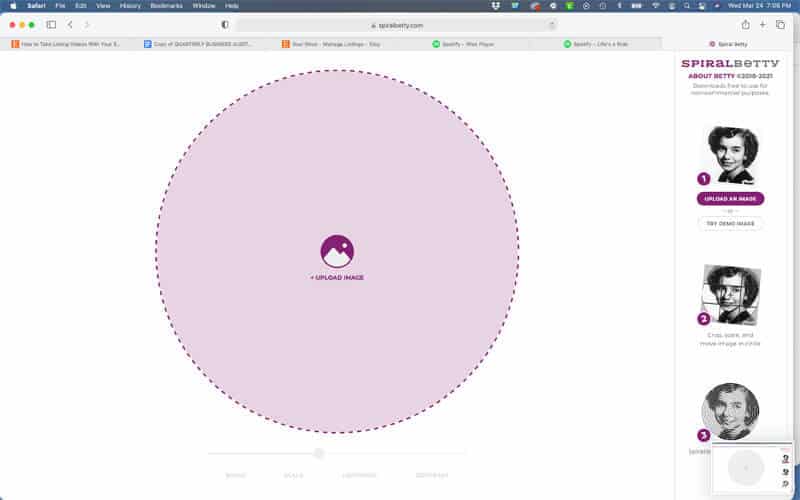Screen dimensions: 800x500
Task: Add a new tab with plus icon
Action: 763,24
